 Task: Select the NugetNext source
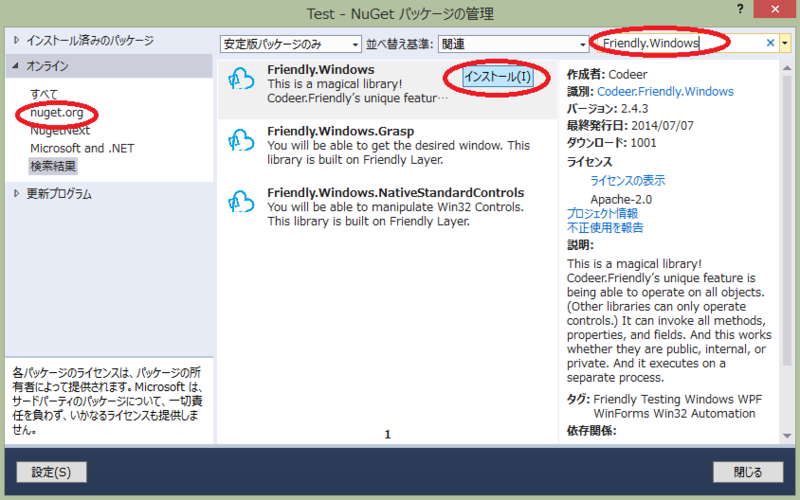[x=60, y=131]
